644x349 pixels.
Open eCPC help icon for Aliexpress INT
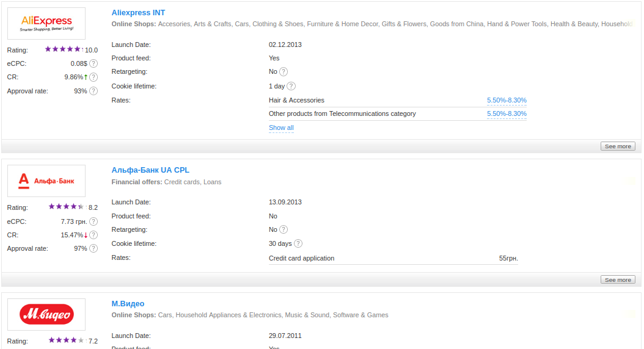93,63
